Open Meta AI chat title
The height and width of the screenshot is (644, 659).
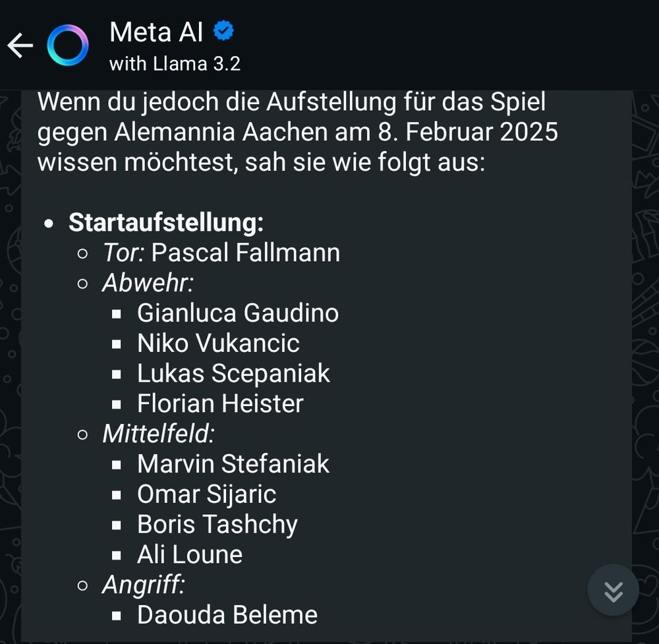[156, 32]
